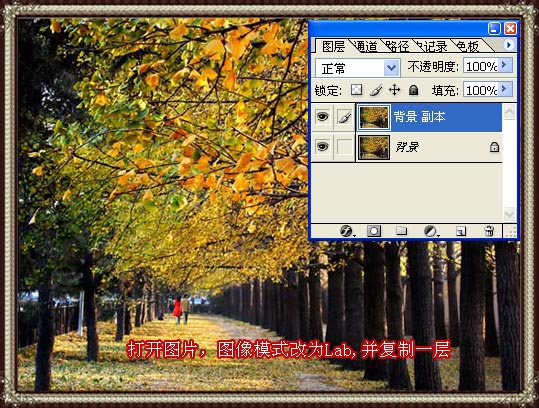Open the 色板 (Swatches) tab
This screenshot has width=539, height=408.
pos(468,46)
